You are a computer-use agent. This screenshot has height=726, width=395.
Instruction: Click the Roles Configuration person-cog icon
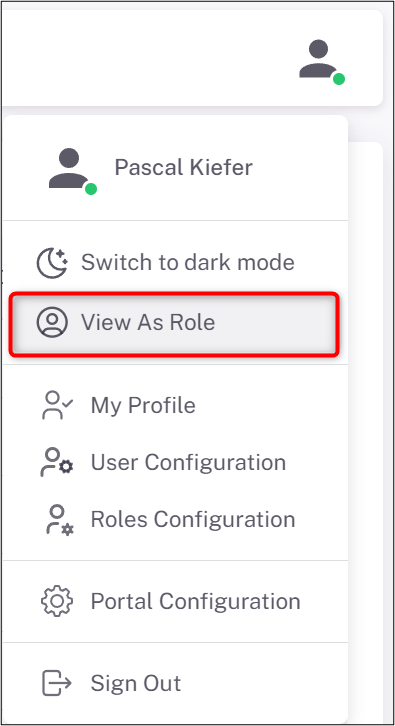point(59,520)
